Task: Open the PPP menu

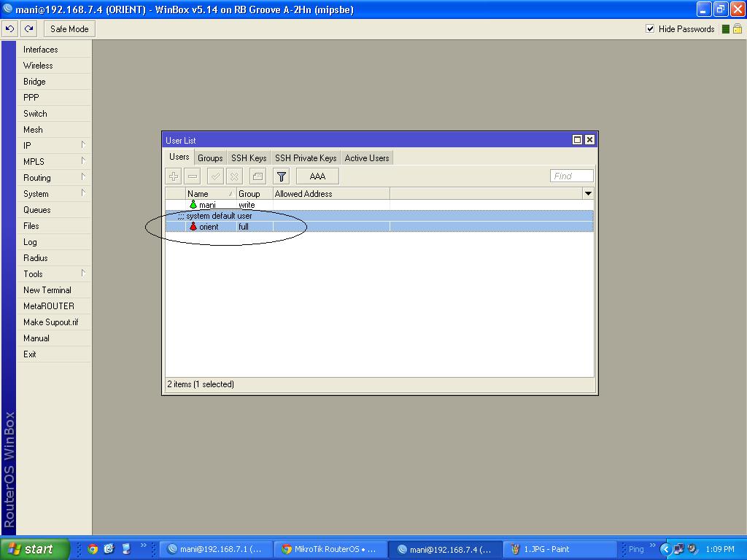Action: pyautogui.click(x=53, y=98)
